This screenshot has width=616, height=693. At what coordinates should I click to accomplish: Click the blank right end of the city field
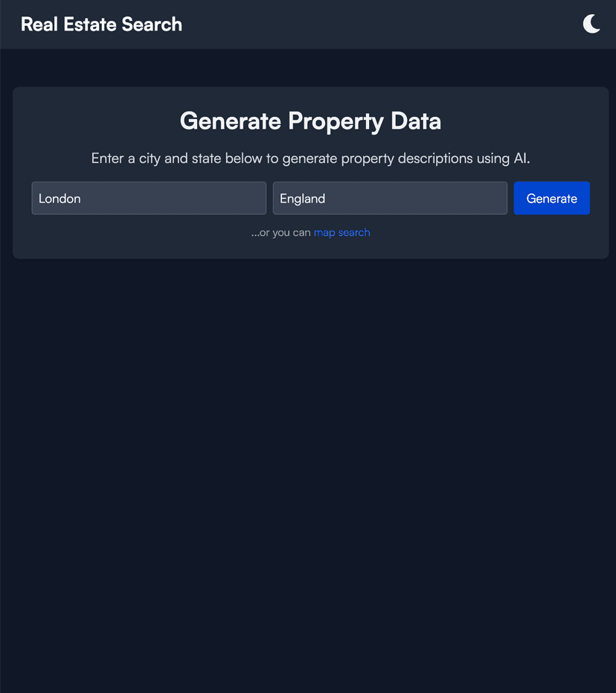click(x=238, y=198)
